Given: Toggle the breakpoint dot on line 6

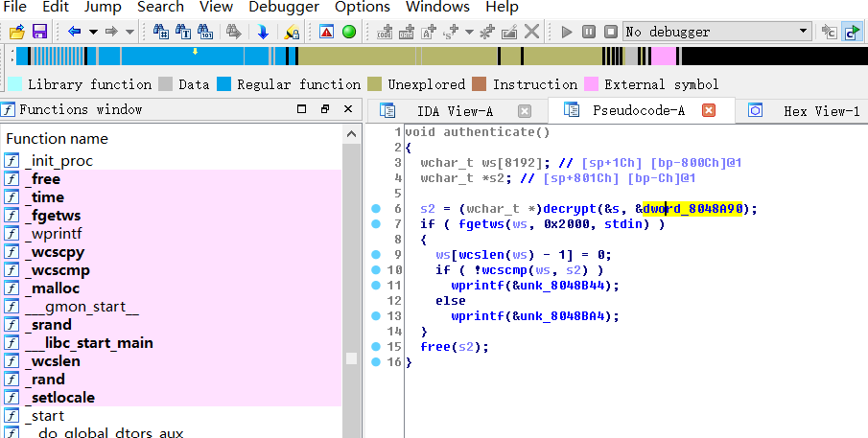Looking at the screenshot, I should pos(376,209).
